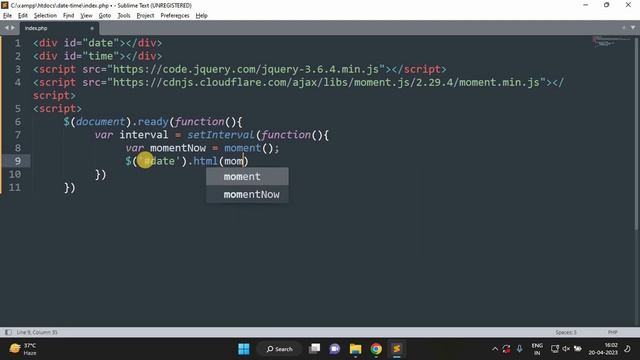Click the jquery-3.6.4.min.js URL string
Image resolution: width=640 pixels, height=360 pixels.
pyautogui.click(x=246, y=69)
